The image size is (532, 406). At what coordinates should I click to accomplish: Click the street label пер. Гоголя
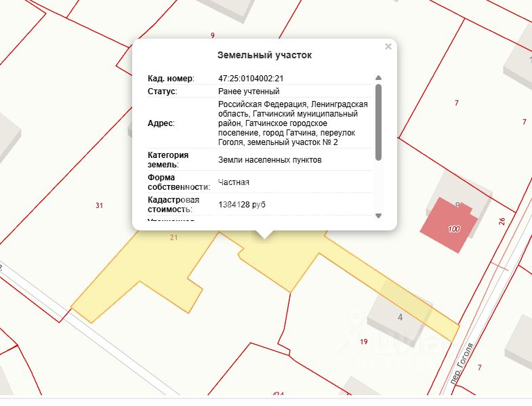(x=462, y=363)
